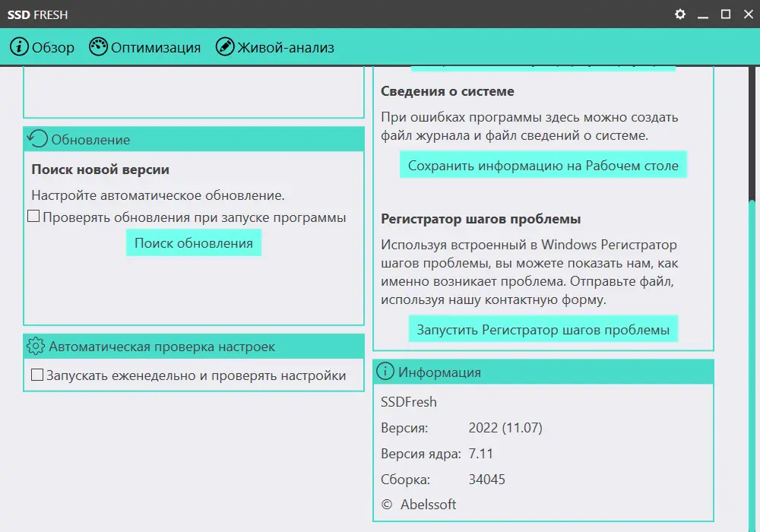
Task: Click the Поиск обновления button
Action: 193,242
